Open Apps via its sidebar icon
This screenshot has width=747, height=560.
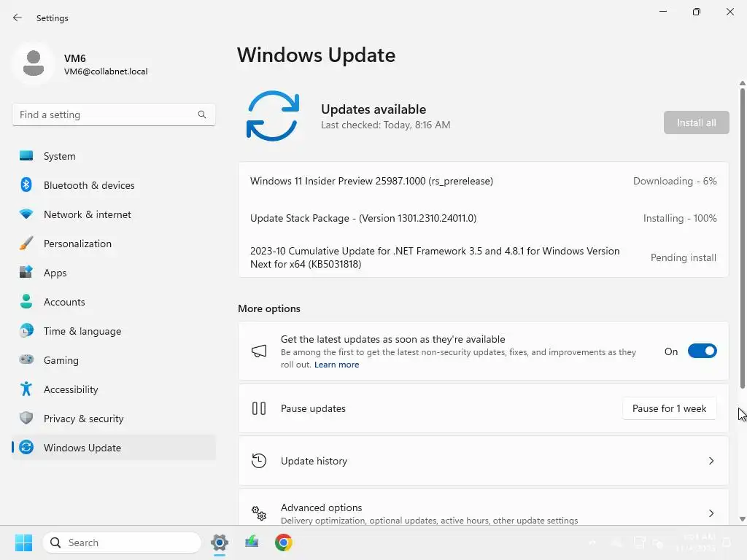click(26, 273)
